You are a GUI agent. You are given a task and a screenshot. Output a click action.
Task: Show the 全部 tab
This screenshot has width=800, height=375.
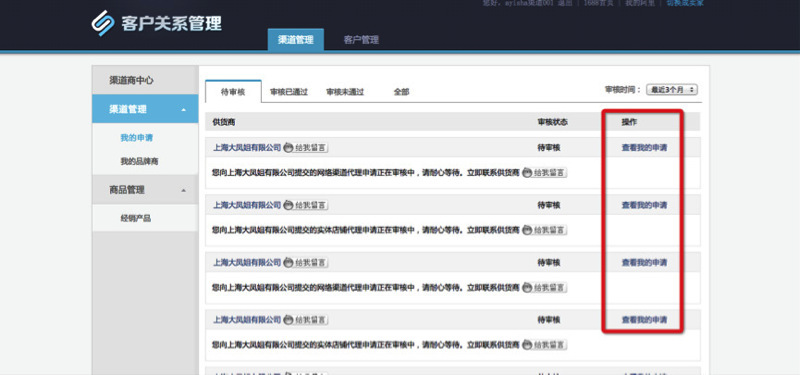pos(402,92)
